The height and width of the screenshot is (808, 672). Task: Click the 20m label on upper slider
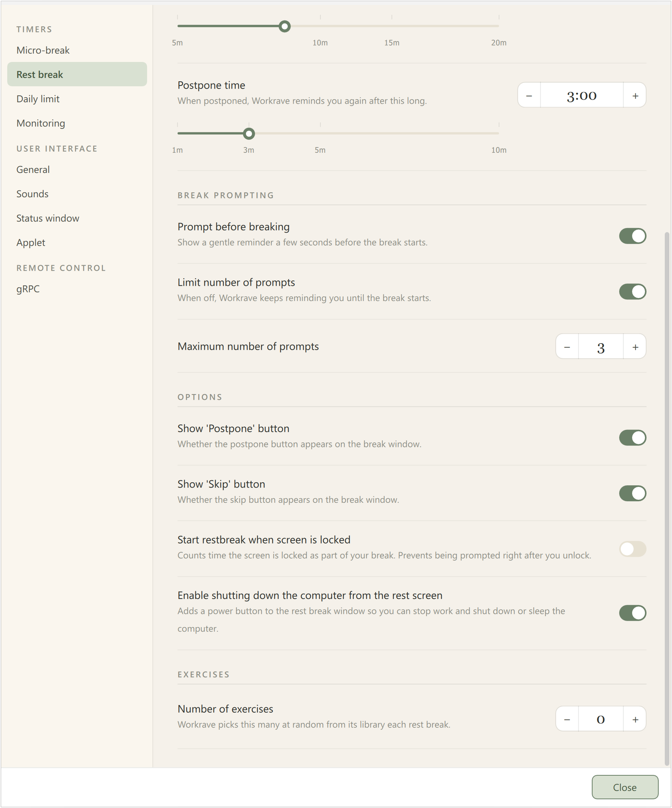[x=499, y=43]
